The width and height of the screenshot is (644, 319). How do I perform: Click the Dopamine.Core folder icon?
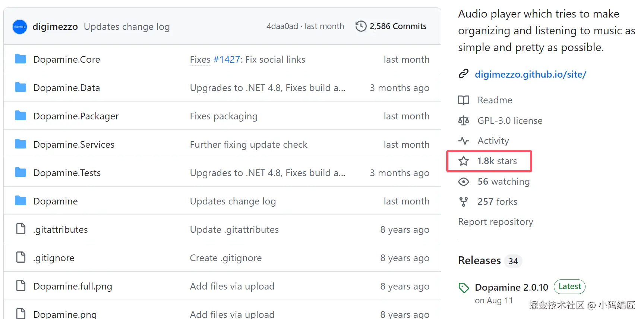(20, 59)
